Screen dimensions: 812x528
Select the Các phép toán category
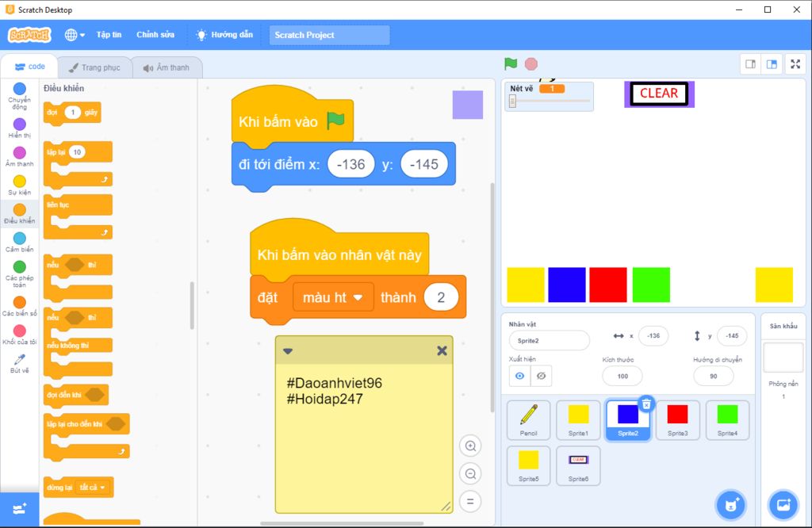pyautogui.click(x=20, y=274)
